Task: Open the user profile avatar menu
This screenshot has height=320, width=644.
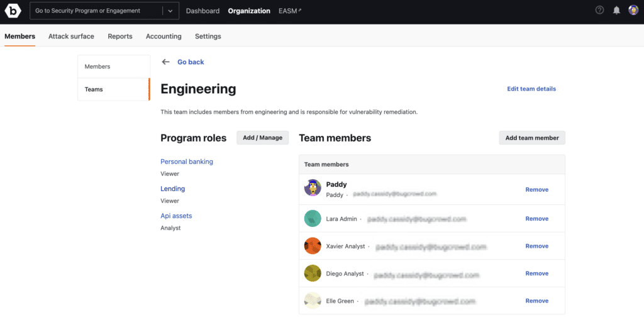Action: (633, 11)
